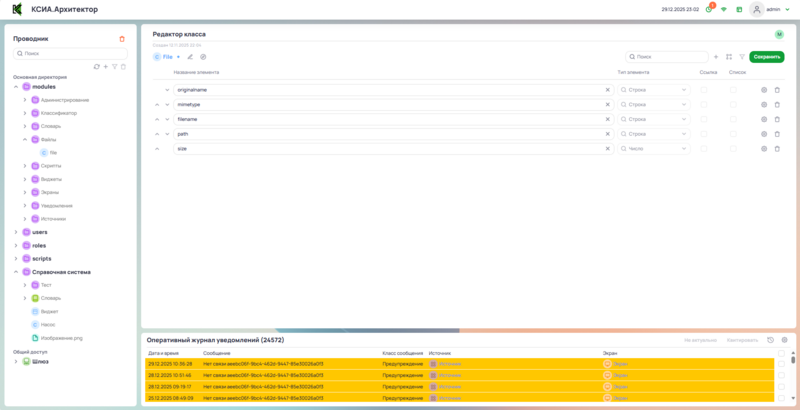The width and height of the screenshot is (800, 410).
Task: Open the notifications bell with red badge
Action: [x=709, y=9]
